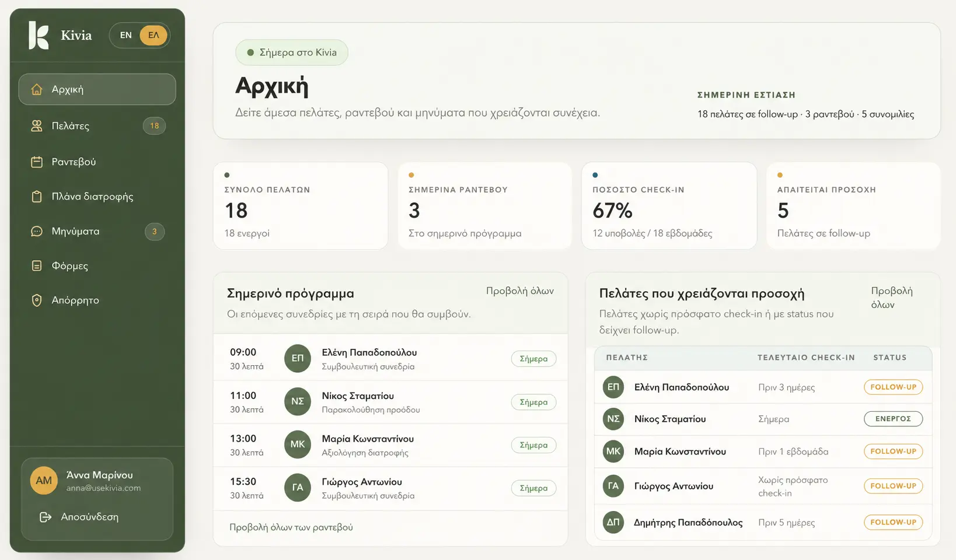Click the chat bubble icon beside Μηνύματα
Viewport: 956px width, 560px height.
pos(37,231)
